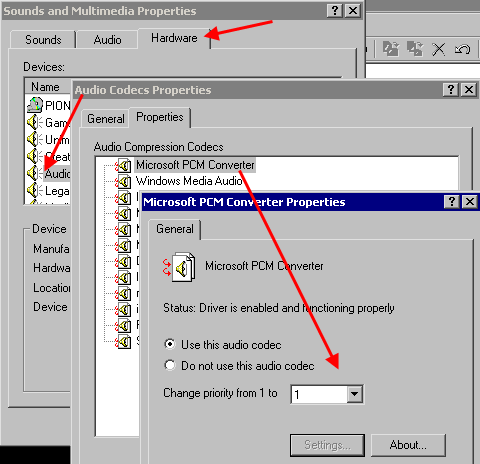Click the delete X icon in background toolbar

pos(438,50)
